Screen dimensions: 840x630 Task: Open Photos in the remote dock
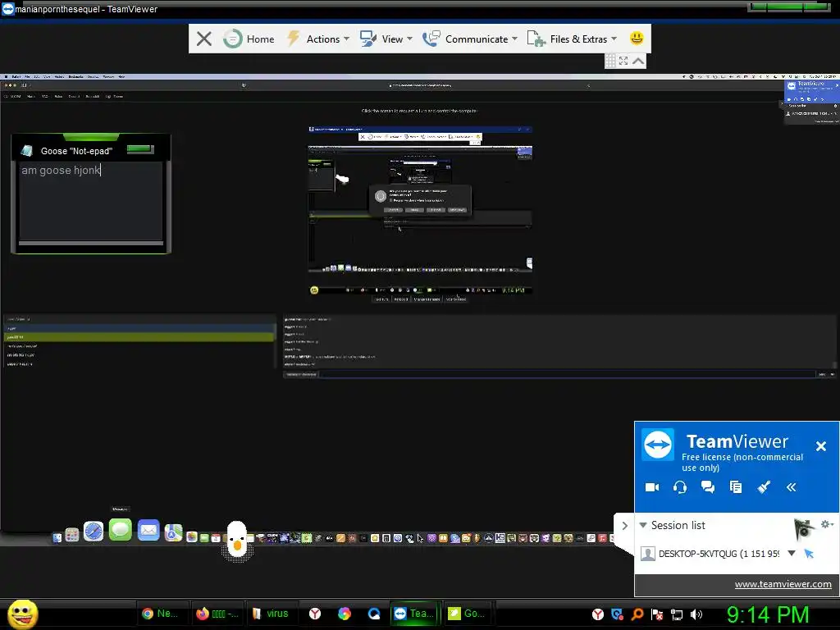[191, 537]
